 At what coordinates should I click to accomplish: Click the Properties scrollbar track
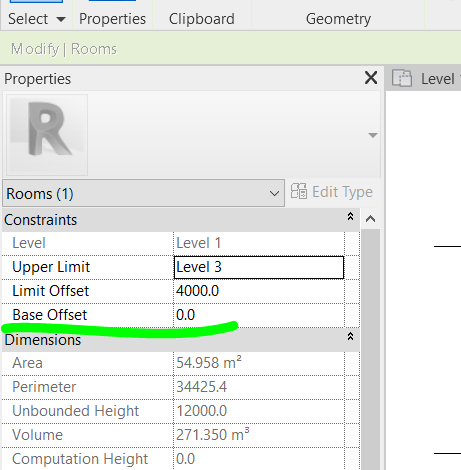click(371, 349)
